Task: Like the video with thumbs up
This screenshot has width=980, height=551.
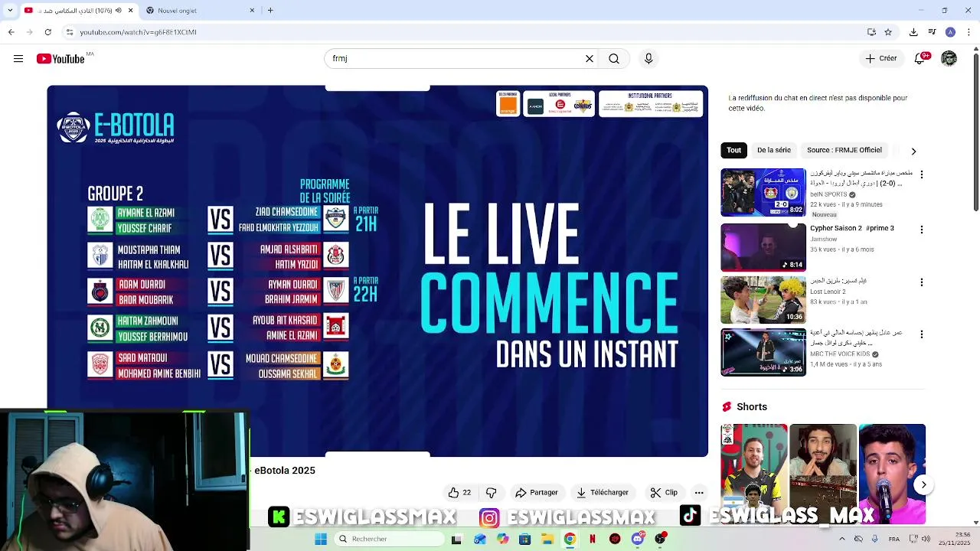Action: click(459, 493)
